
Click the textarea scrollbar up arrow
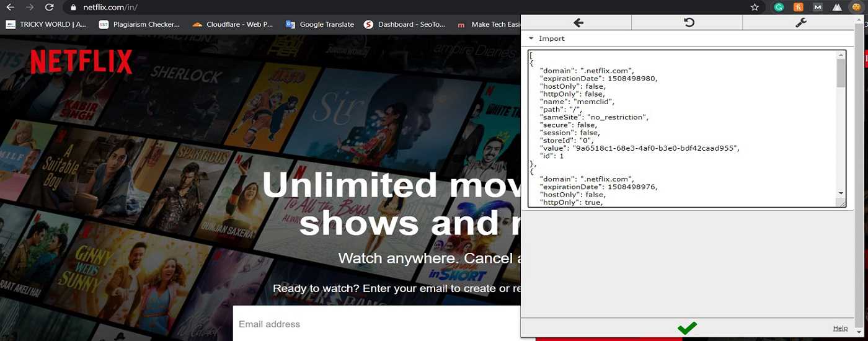pyautogui.click(x=841, y=55)
